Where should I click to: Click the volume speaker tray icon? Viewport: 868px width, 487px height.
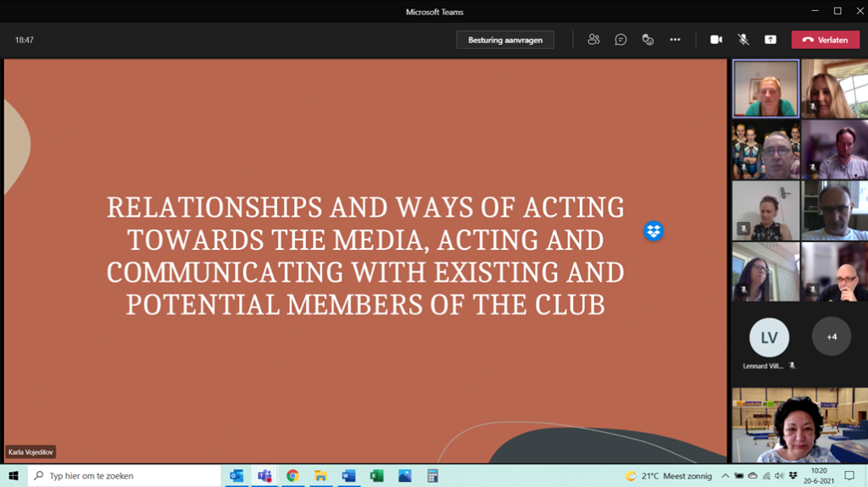point(780,476)
